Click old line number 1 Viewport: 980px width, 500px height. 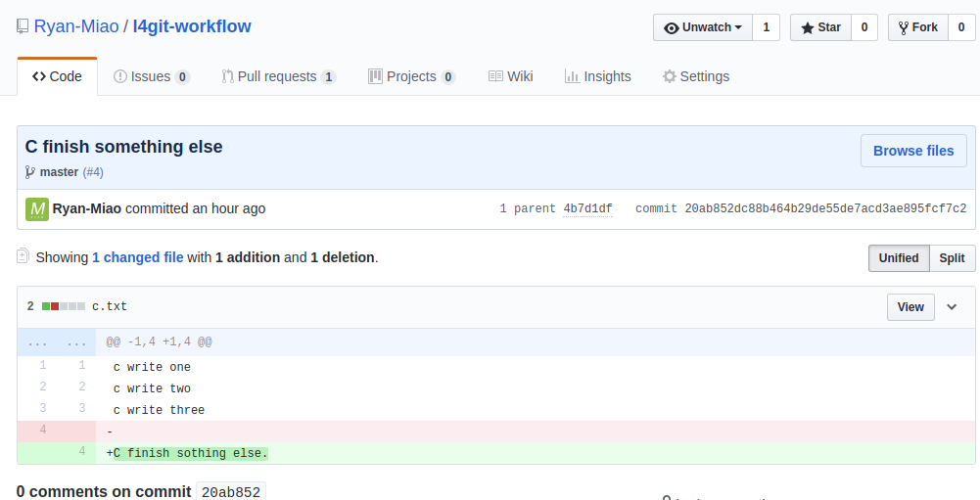42,365
